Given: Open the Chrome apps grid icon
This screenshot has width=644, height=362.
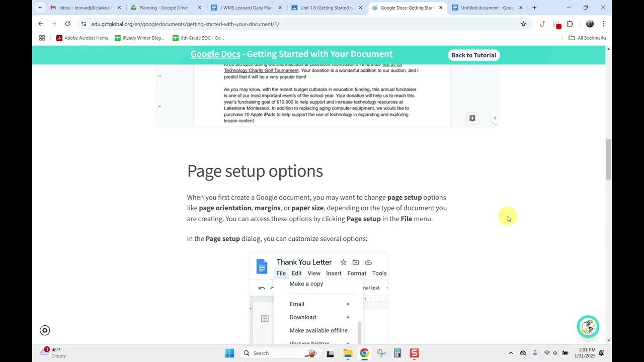Looking at the screenshot, I should 42,38.
